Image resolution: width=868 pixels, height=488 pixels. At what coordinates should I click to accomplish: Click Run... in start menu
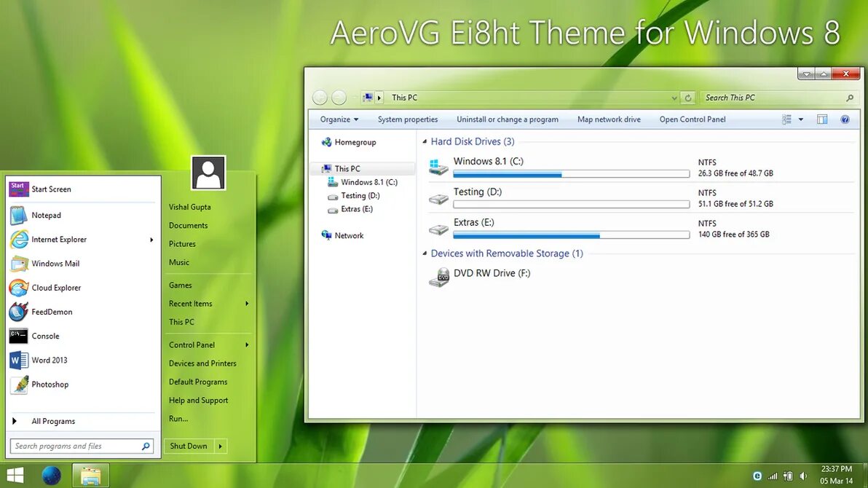(x=178, y=419)
